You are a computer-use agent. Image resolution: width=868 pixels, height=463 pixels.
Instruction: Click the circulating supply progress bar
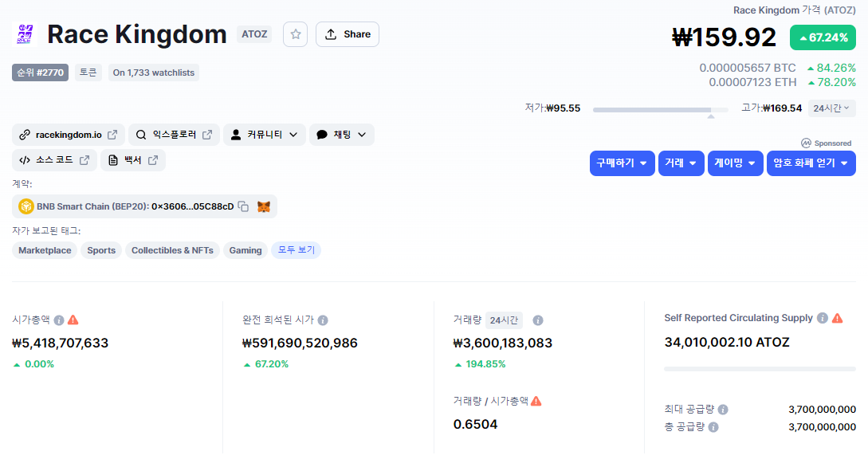760,369
